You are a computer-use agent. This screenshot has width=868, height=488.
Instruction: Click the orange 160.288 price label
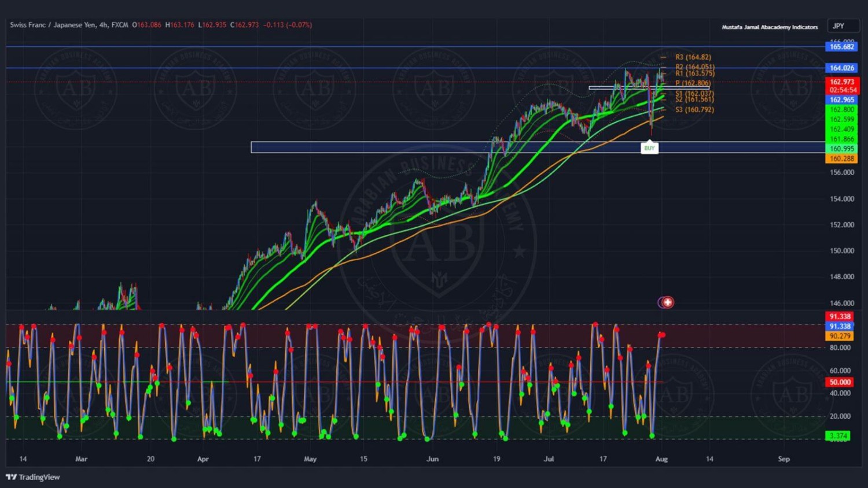click(841, 158)
